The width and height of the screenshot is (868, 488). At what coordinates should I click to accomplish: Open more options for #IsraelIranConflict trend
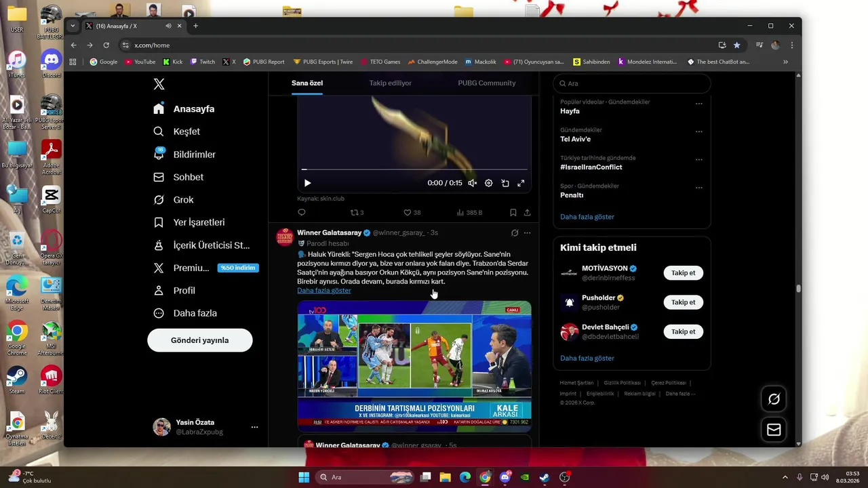point(698,160)
